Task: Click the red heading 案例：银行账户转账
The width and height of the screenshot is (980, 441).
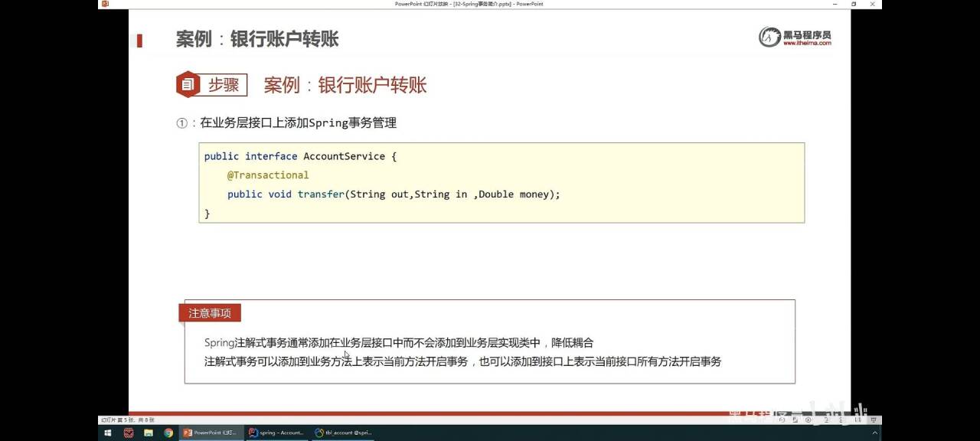Action: [x=345, y=85]
